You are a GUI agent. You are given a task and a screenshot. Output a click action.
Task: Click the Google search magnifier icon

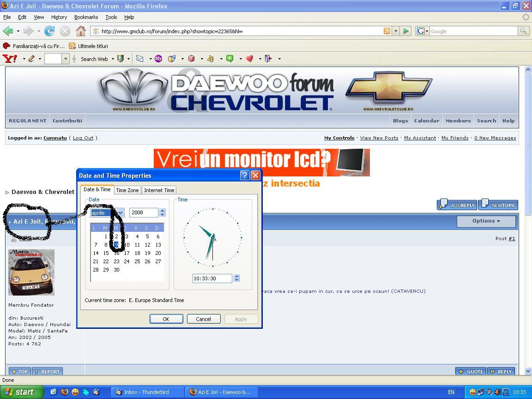[x=523, y=31]
